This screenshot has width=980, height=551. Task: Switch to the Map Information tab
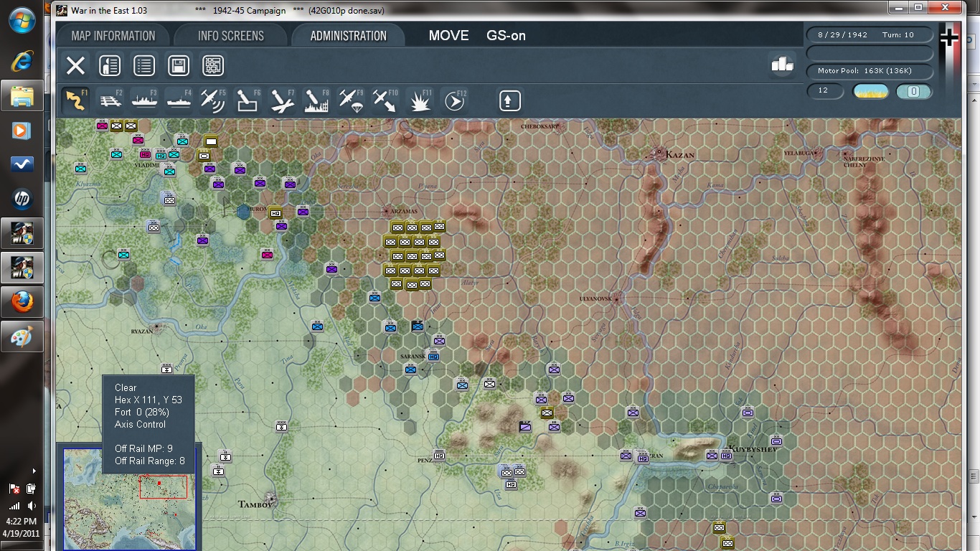[113, 35]
